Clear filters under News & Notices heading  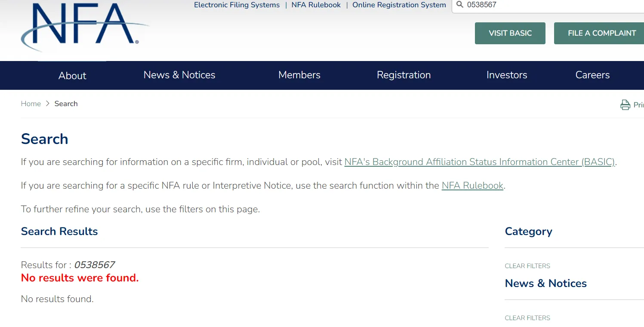[527, 318]
